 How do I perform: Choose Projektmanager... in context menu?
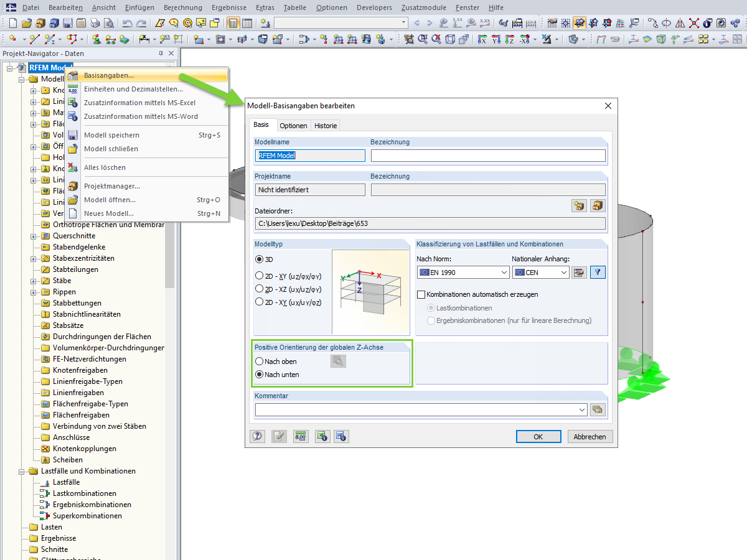(x=146, y=186)
